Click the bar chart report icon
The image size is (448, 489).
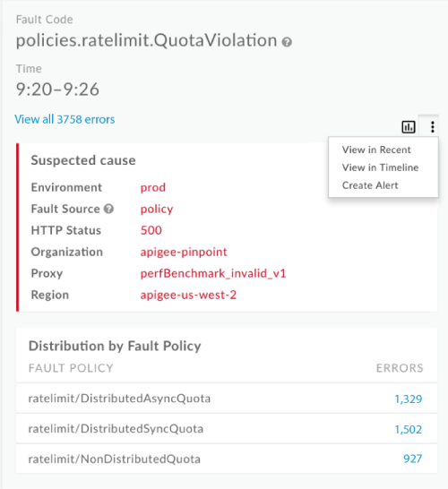(x=408, y=127)
